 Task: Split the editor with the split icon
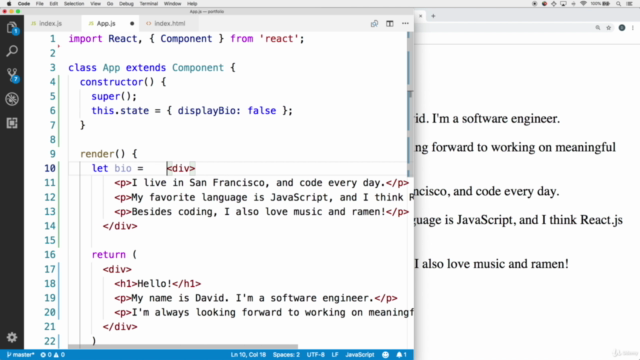point(390,24)
